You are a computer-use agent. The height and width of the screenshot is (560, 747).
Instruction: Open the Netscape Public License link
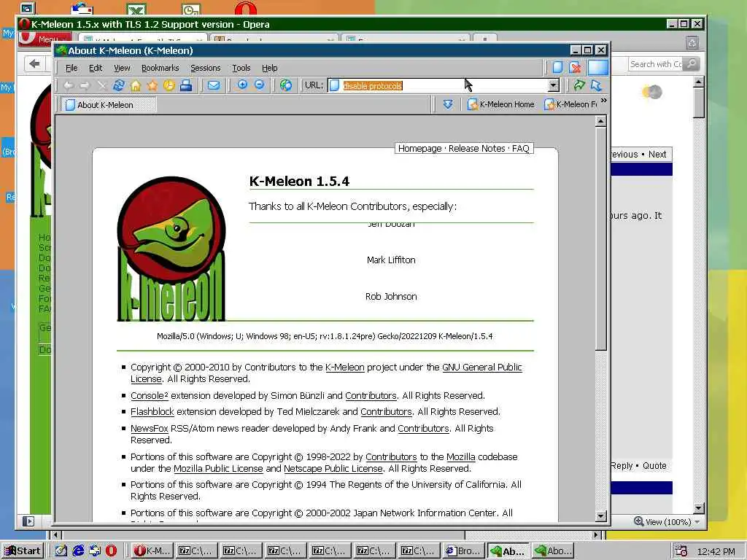point(333,469)
